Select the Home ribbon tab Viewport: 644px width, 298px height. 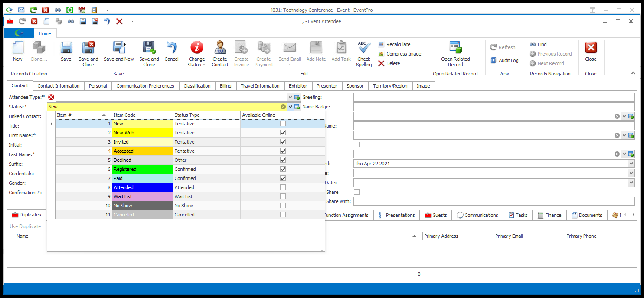[45, 33]
